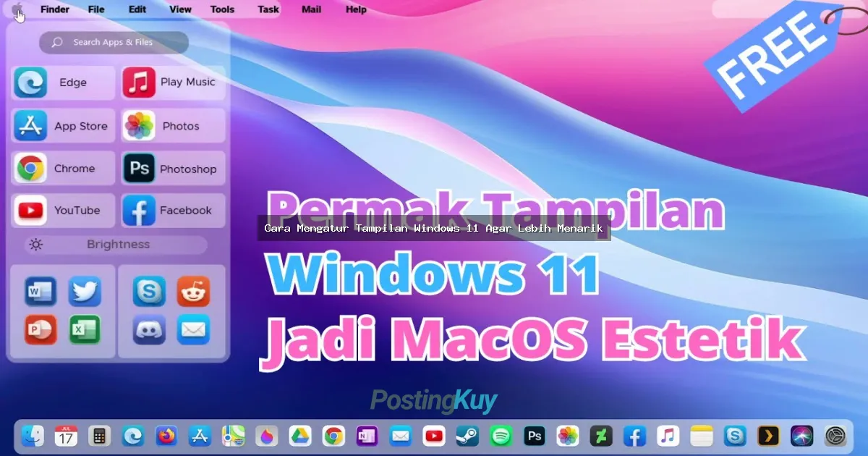868x456 pixels.
Task: Open the Excel icon in launcher panel
Action: [x=85, y=329]
